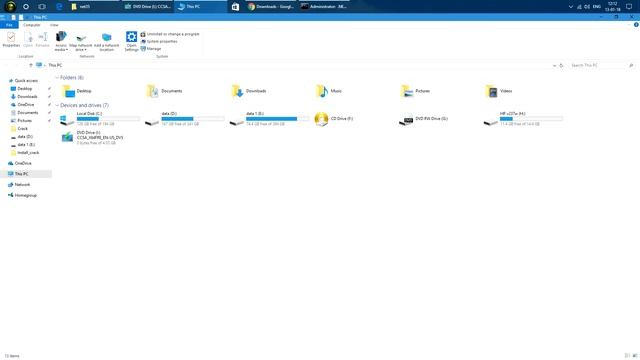
Task: Select the Computer ribbon tab
Action: pos(32,25)
